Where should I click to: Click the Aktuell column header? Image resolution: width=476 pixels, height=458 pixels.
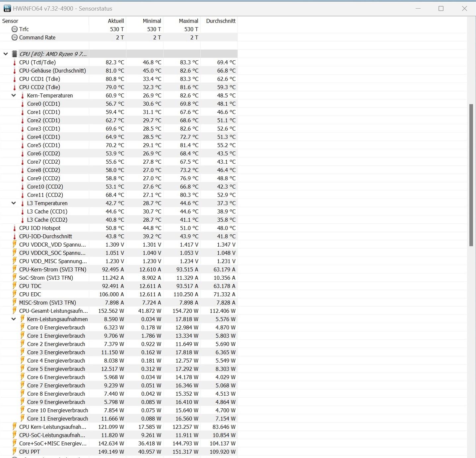(x=107, y=21)
